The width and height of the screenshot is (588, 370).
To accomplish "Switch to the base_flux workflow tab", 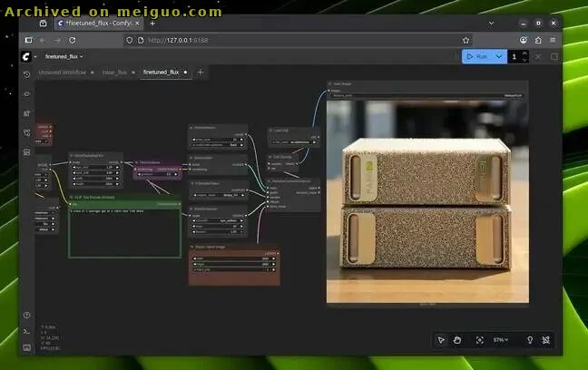I will (x=114, y=72).
